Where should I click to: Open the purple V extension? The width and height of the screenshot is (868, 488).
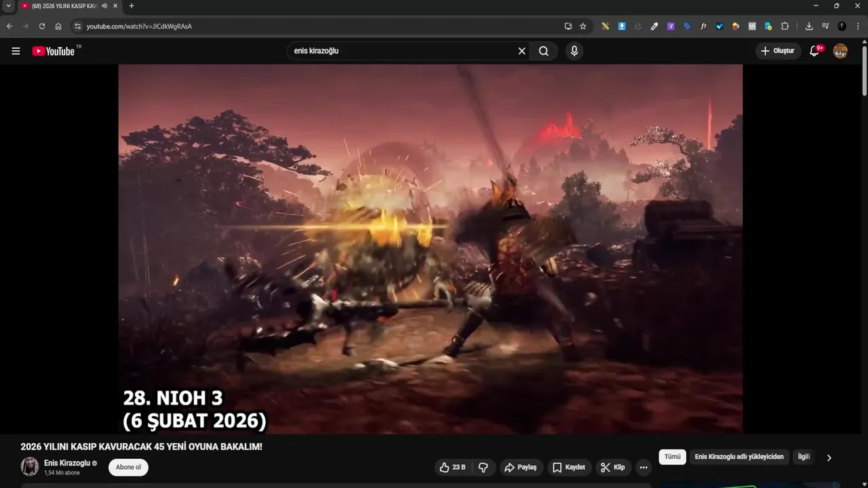[671, 26]
